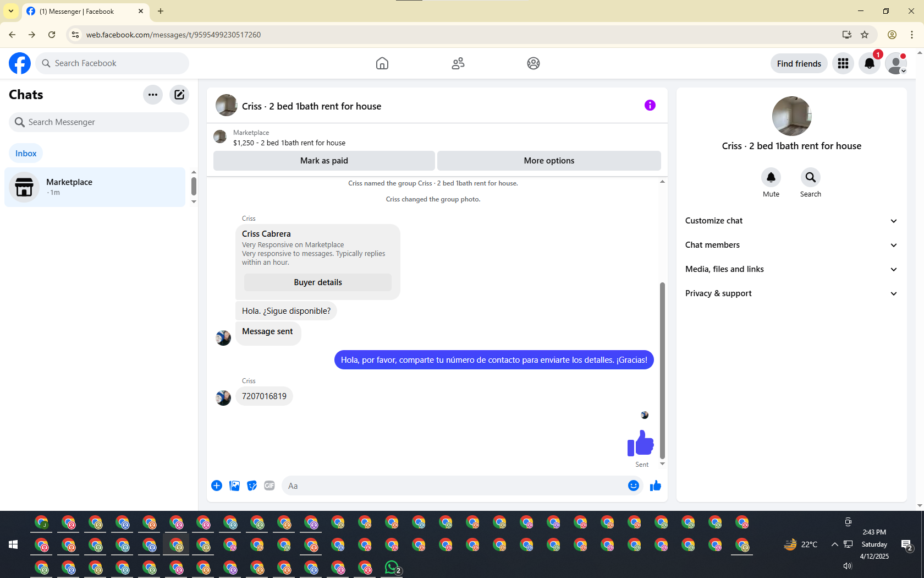This screenshot has width=924, height=578.
Task: Open chat options three-dot menu
Action: click(153, 95)
